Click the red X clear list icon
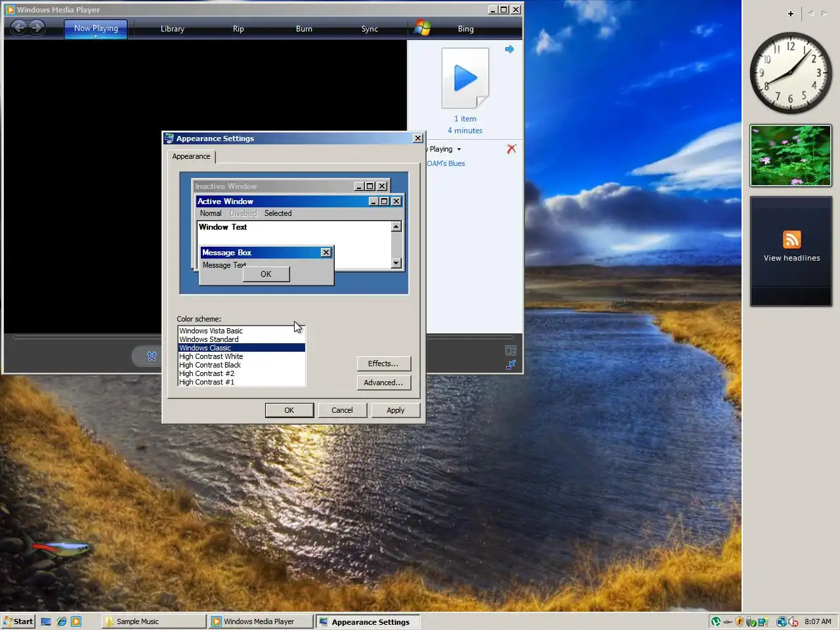This screenshot has width=840, height=630. (x=512, y=149)
